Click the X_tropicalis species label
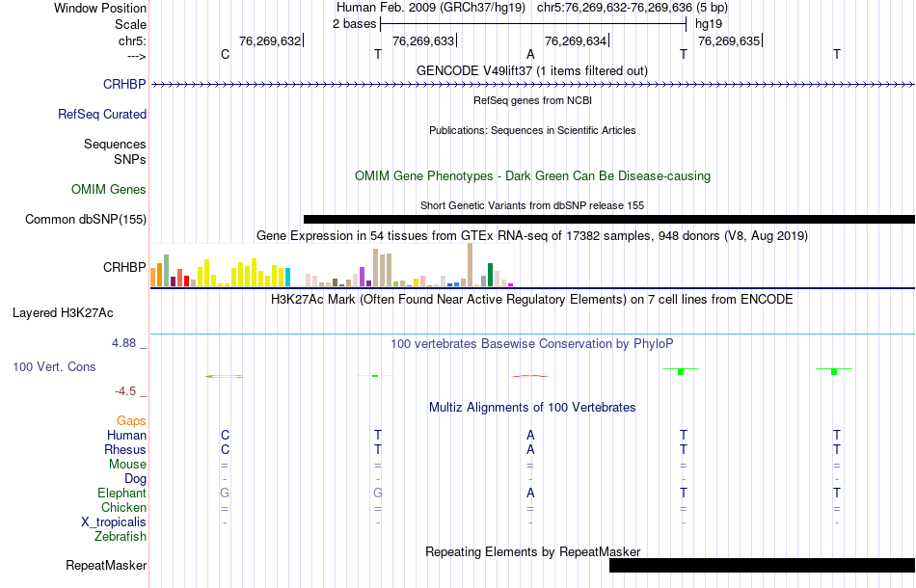The width and height of the screenshot is (916, 588). pyautogui.click(x=114, y=522)
